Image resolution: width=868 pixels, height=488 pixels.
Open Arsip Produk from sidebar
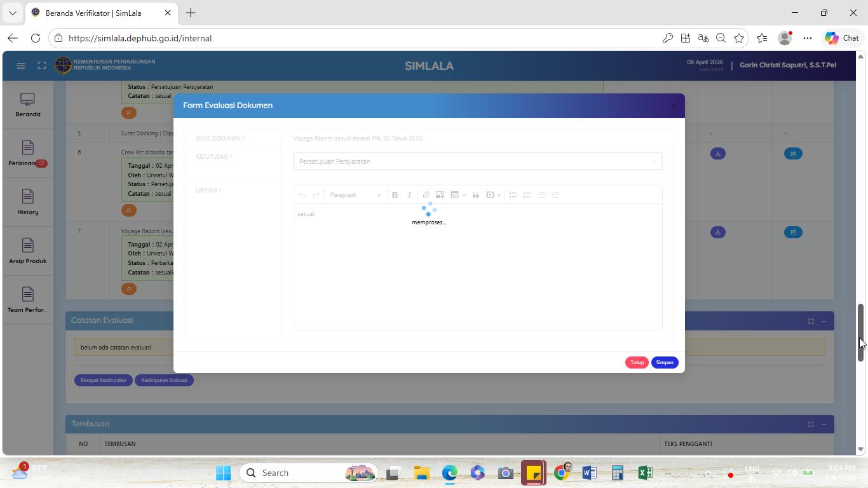coord(27,252)
